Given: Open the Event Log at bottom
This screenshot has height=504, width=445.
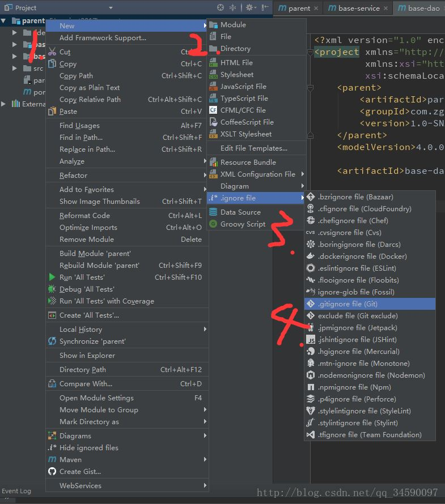Looking at the screenshot, I should [x=16, y=491].
